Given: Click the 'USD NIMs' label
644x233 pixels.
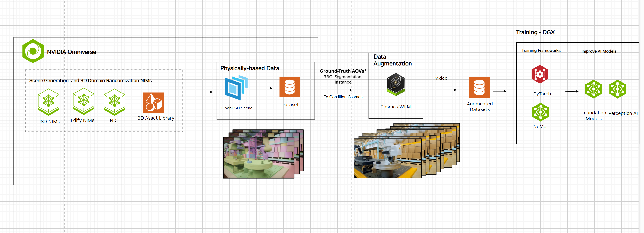Looking at the screenshot, I should 48,121.
